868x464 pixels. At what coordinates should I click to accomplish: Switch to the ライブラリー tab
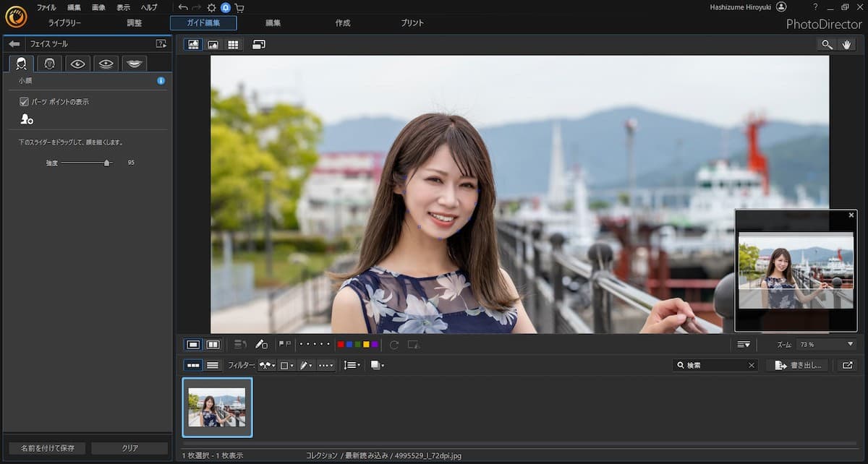pyautogui.click(x=64, y=23)
